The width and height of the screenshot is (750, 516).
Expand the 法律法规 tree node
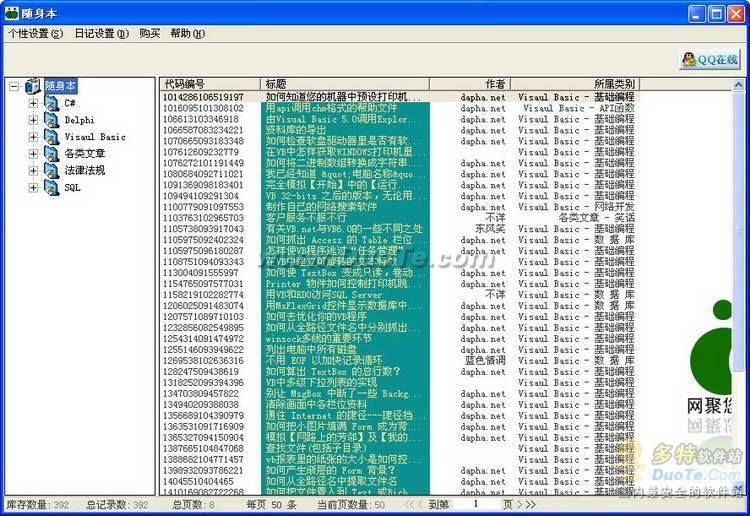click(33, 171)
